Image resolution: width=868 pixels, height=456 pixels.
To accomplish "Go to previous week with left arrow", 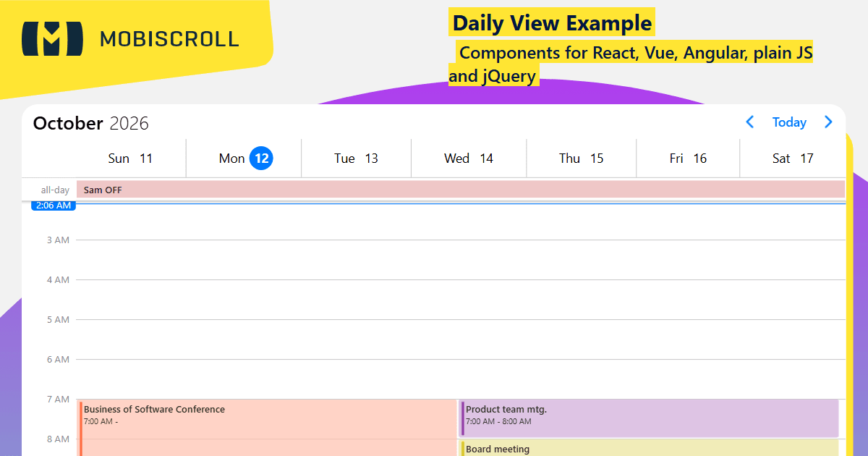I will point(750,122).
